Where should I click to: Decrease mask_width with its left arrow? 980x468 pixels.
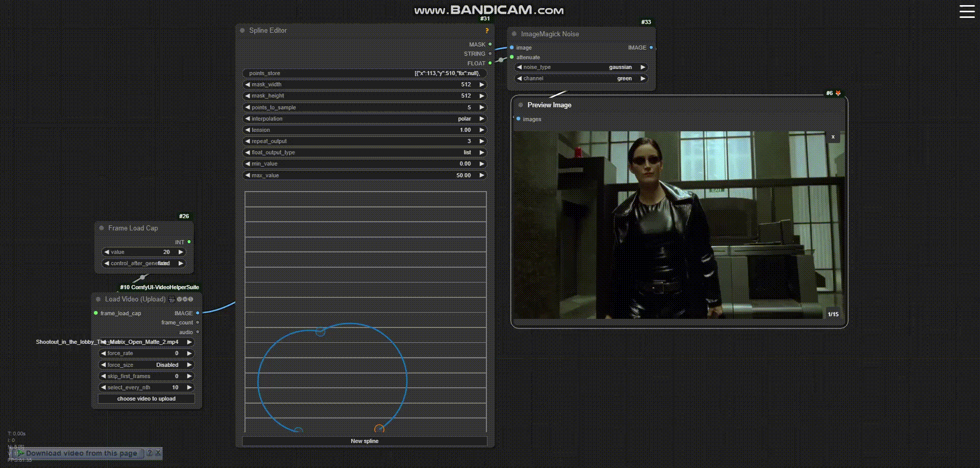tap(248, 85)
